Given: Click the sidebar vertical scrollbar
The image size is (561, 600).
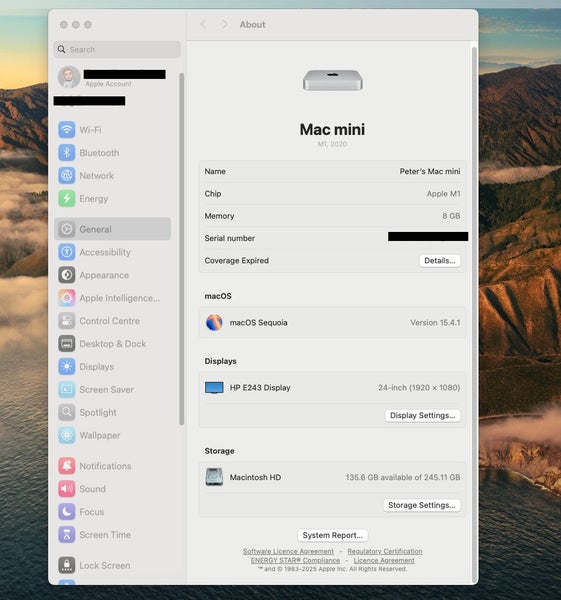Looking at the screenshot, I should click(181, 249).
